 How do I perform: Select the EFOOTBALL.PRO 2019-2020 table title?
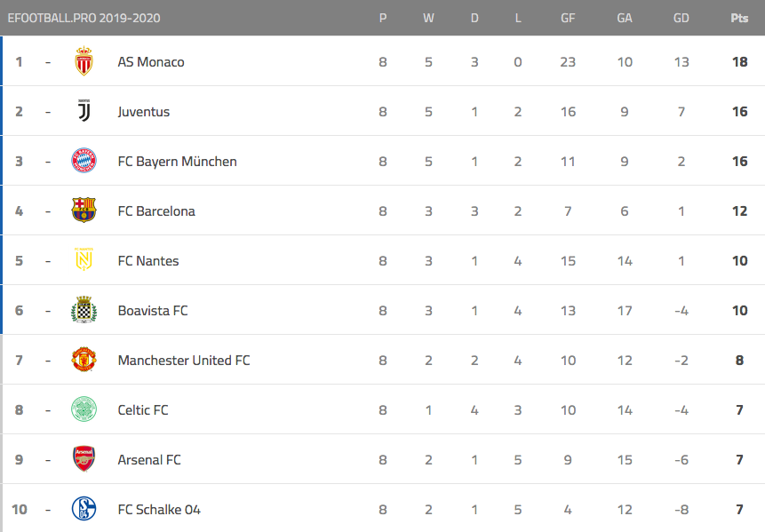(x=84, y=18)
